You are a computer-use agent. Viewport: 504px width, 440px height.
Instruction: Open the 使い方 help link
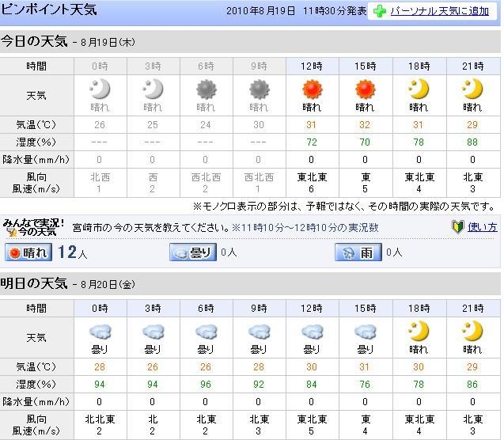pos(482,227)
